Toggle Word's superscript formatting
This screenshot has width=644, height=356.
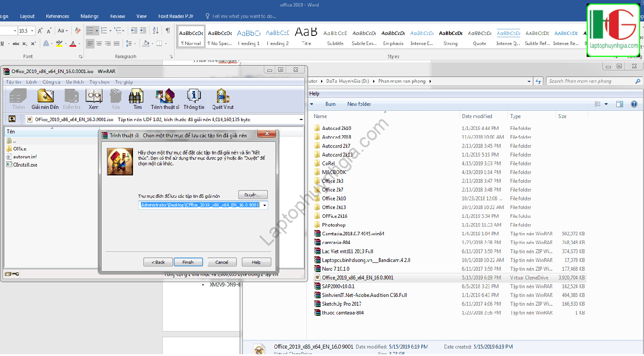[x=33, y=44]
